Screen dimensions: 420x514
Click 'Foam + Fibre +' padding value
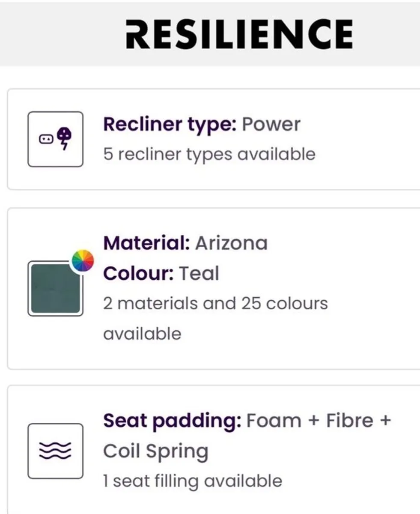click(319, 421)
